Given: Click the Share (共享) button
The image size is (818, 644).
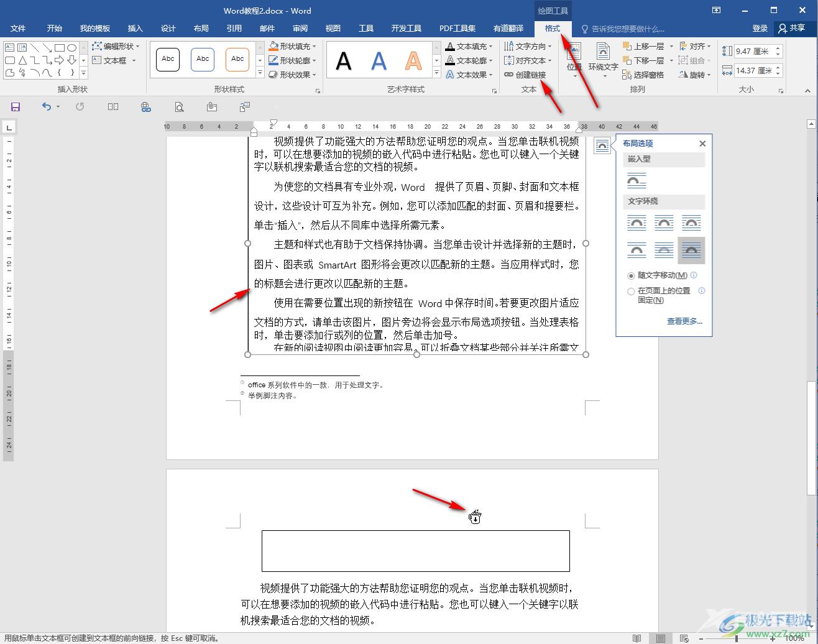Looking at the screenshot, I should (x=792, y=29).
